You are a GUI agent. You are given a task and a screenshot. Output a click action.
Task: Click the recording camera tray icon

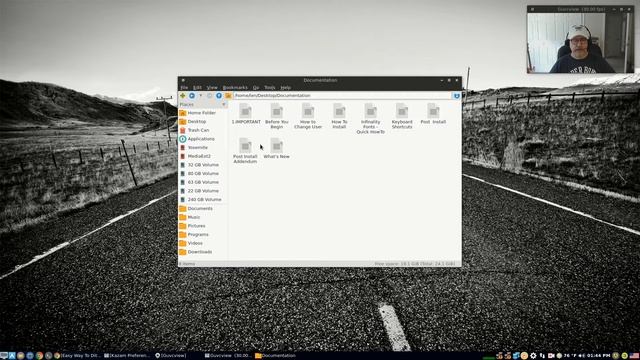[x=551, y=356]
